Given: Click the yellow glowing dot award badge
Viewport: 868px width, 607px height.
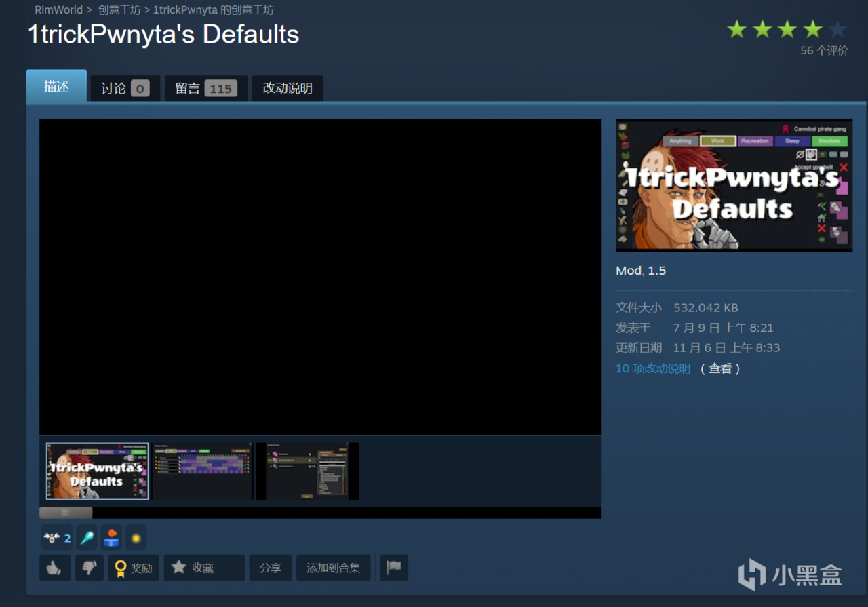Looking at the screenshot, I should click(x=136, y=538).
